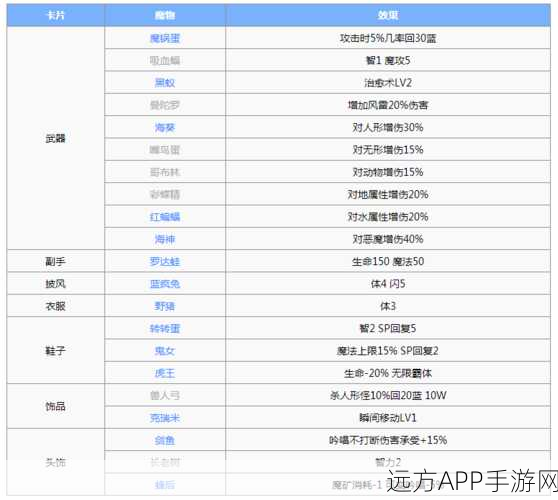
Task: Select the gray 哥布林 monster name
Action: [165, 172]
